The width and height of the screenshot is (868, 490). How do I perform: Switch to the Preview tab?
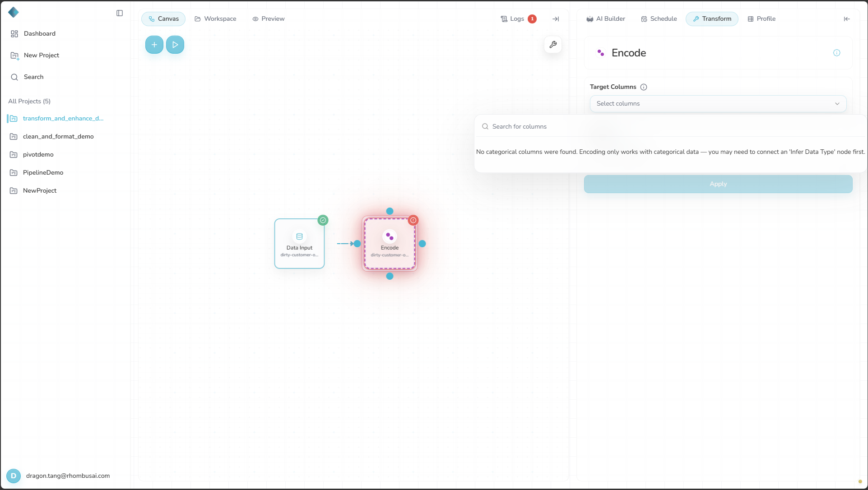pos(269,19)
